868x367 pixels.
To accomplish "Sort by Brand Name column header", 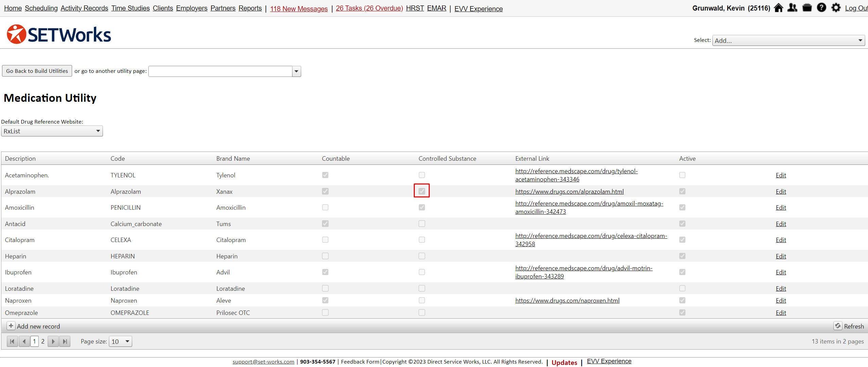I will (x=233, y=158).
